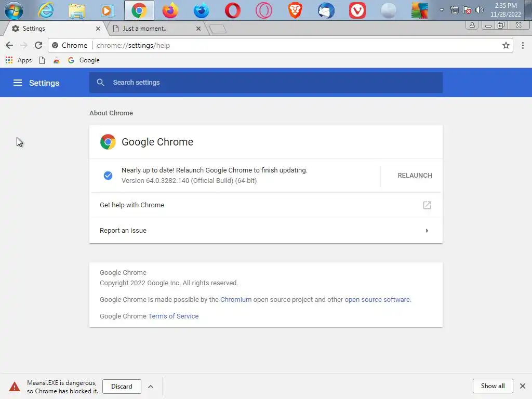532x399 pixels.
Task: Go back with the back arrow
Action: (x=9, y=45)
